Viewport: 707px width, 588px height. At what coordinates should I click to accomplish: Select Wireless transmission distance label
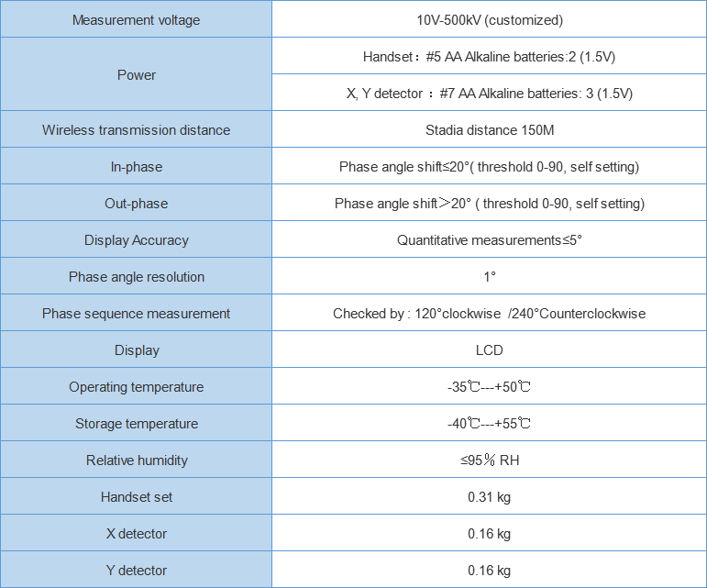(x=136, y=130)
